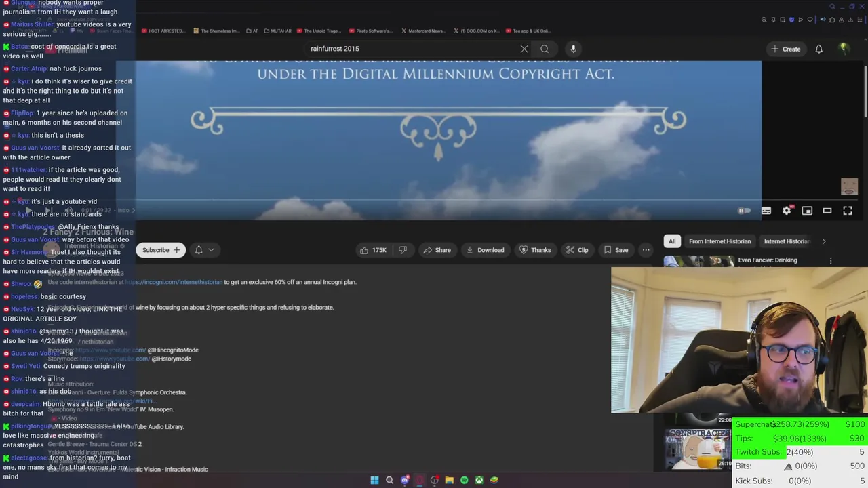Open Windows taskbar search
Viewport: 868px width, 488px height.
click(389, 480)
